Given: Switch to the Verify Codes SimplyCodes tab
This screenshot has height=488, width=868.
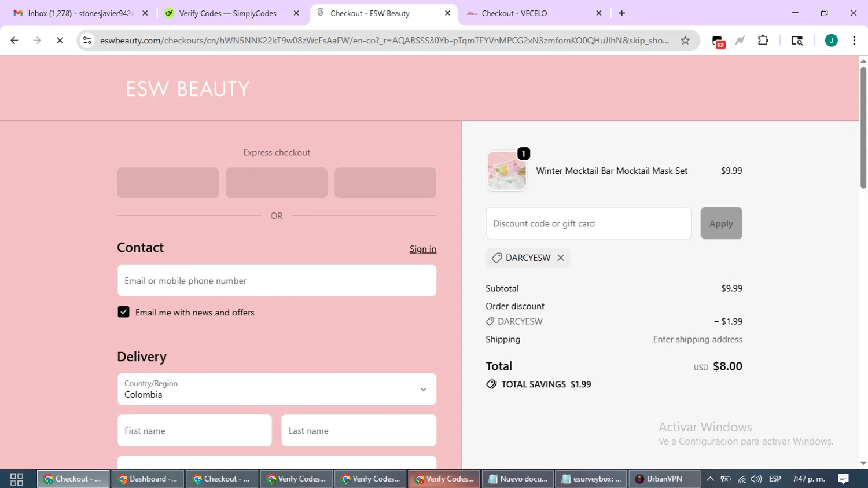Looking at the screenshot, I should [x=231, y=13].
